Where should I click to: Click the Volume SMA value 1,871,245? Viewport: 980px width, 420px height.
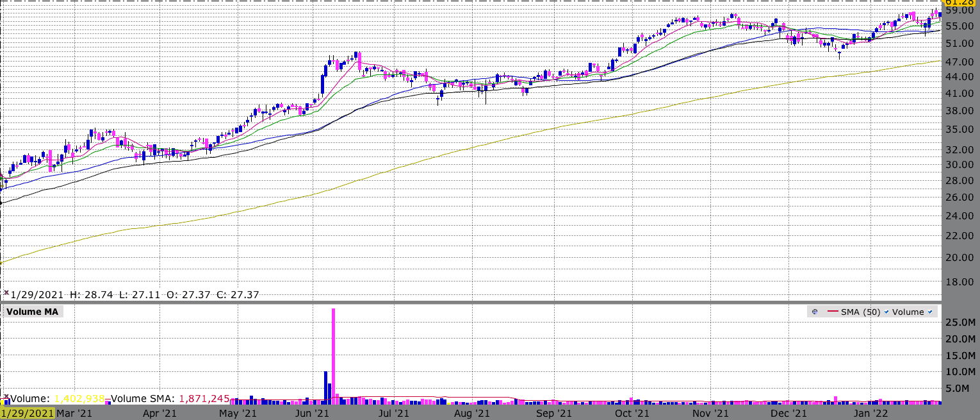pos(204,398)
